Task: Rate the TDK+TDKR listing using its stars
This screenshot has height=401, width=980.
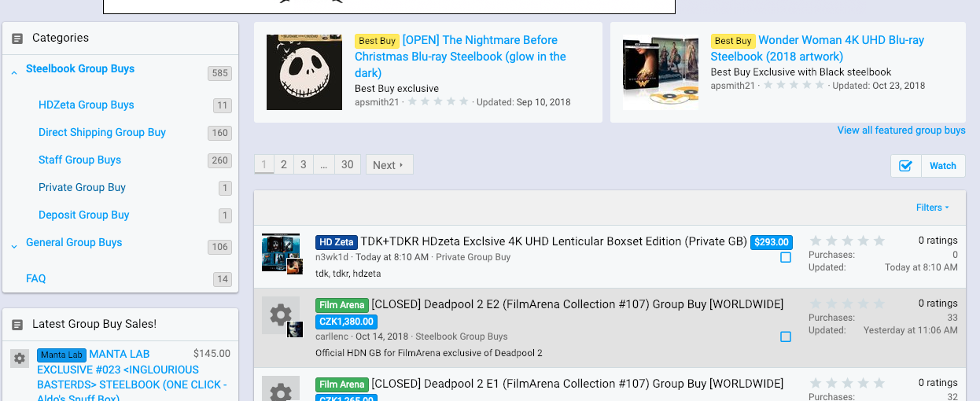Action: point(847,241)
